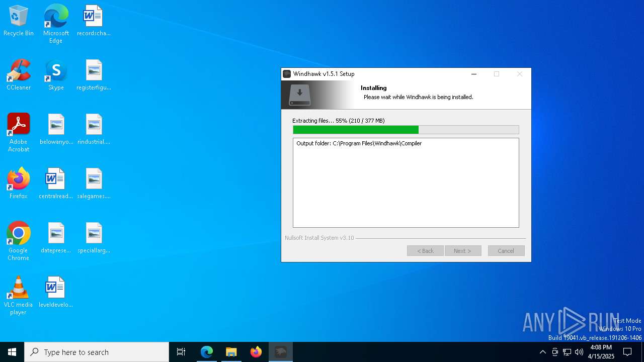Click the disabled Next button
The image size is (644, 362).
[x=463, y=250]
